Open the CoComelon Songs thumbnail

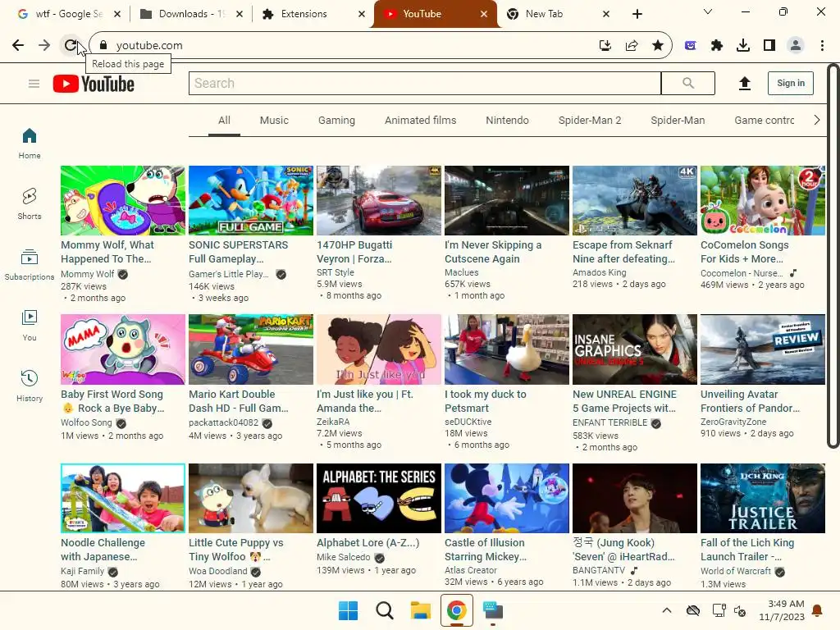tap(763, 200)
